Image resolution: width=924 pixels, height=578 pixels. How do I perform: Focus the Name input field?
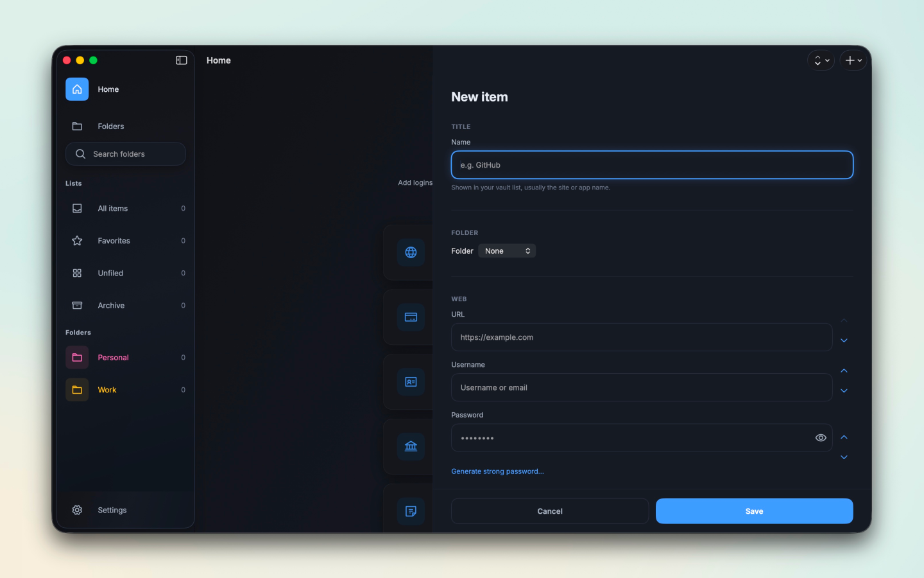[x=652, y=165]
